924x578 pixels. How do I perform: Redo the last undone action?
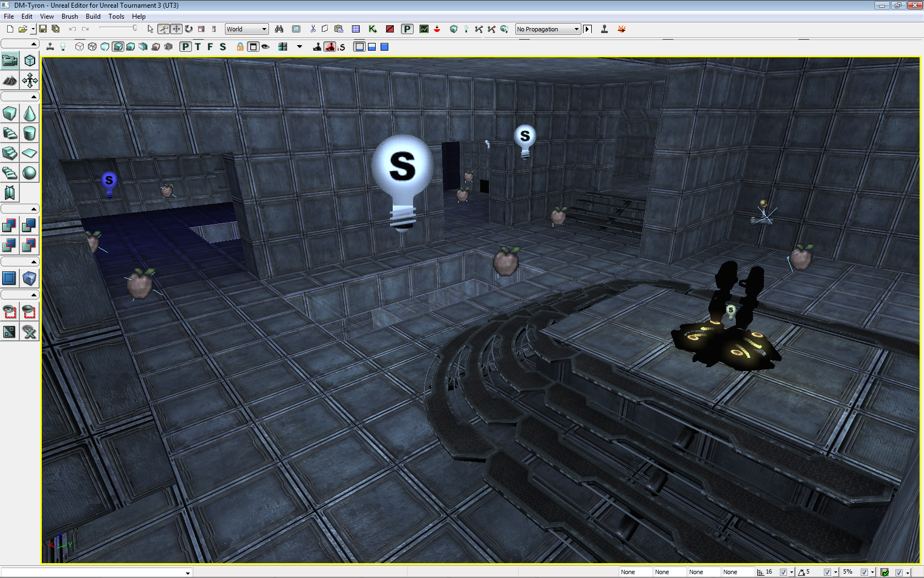[x=85, y=29]
